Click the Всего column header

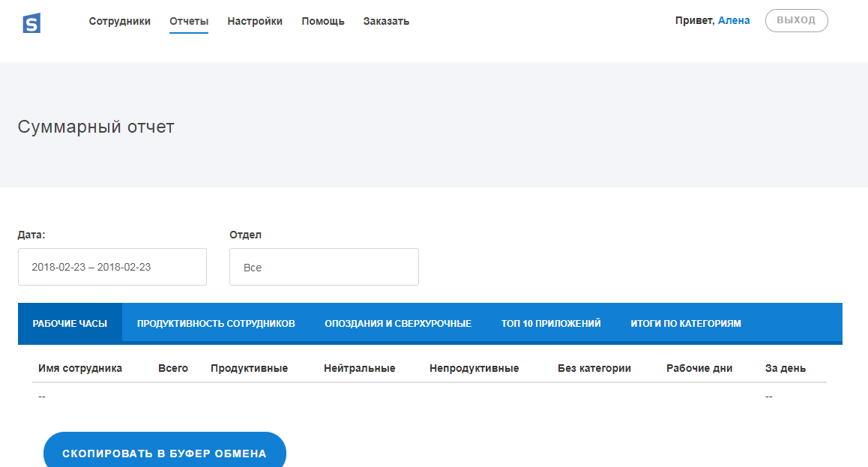pos(172,368)
